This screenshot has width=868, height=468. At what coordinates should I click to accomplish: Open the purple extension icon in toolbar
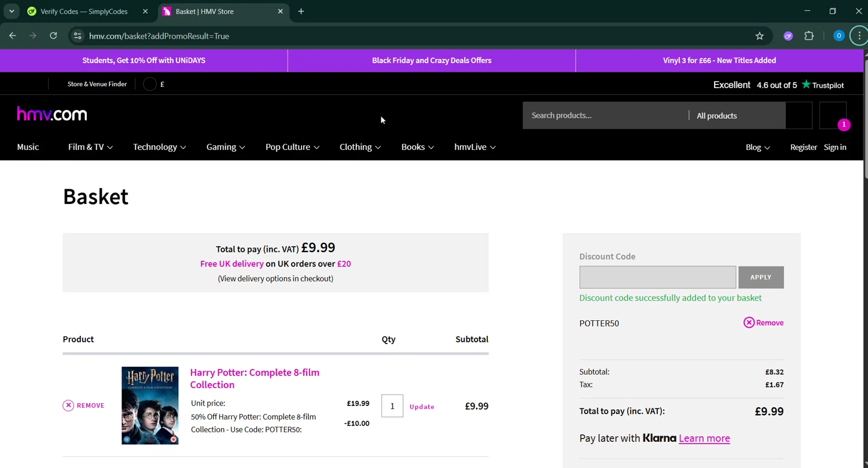click(x=788, y=36)
